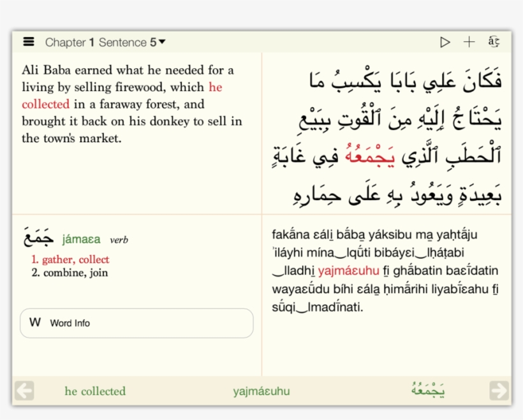This screenshot has width=523, height=420.
Task: Click green "yajmáɛuhu" in the bottom bar
Action: 261,391
